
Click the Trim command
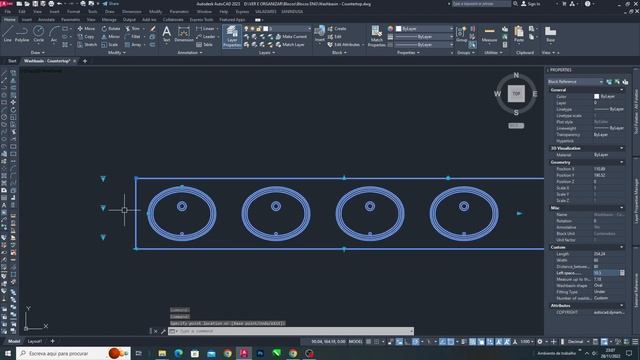[x=132, y=29]
